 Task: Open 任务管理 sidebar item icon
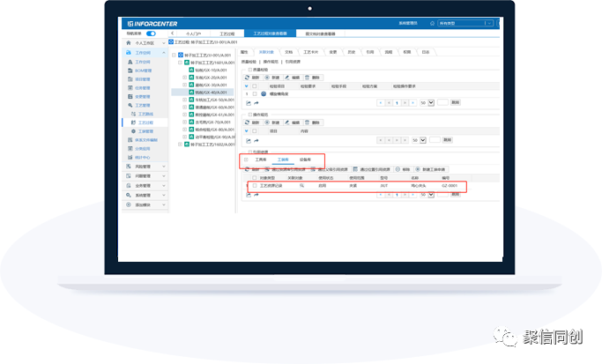(x=130, y=88)
